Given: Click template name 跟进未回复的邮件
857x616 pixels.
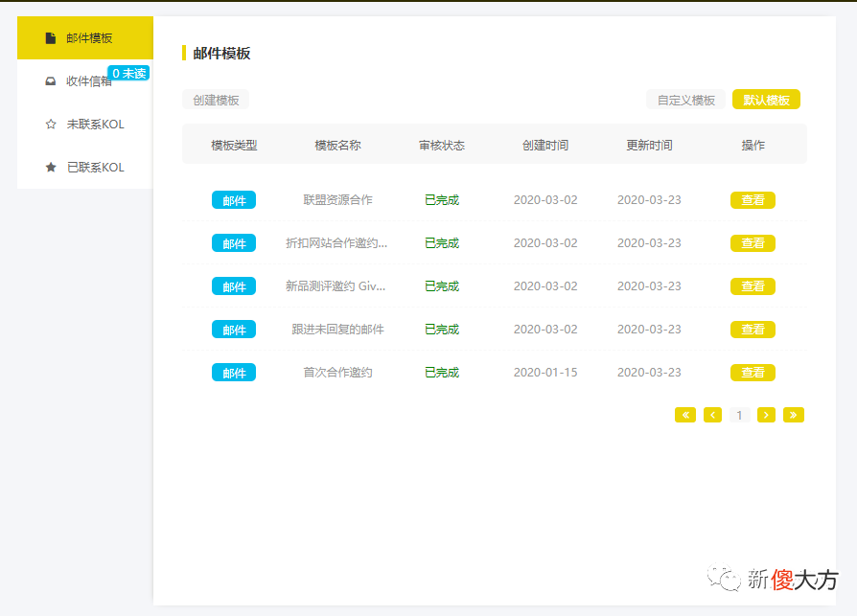Looking at the screenshot, I should (337, 330).
